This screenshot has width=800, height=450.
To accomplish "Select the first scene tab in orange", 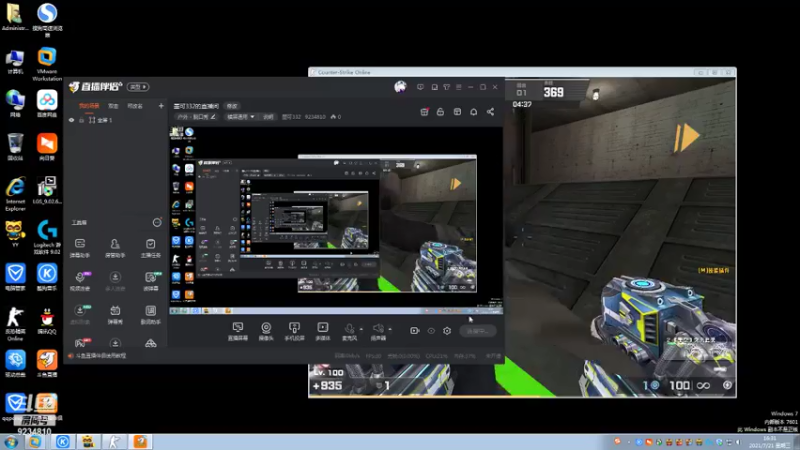I will click(x=89, y=106).
